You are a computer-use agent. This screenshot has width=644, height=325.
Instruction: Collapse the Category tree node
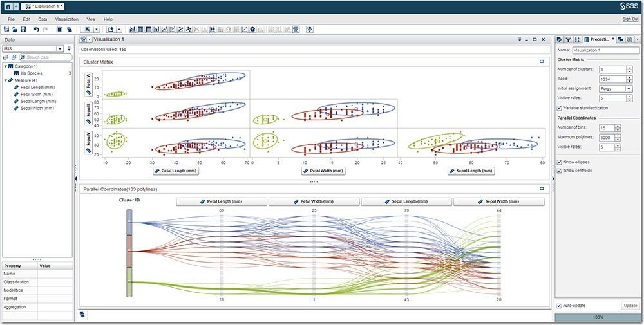[5, 66]
